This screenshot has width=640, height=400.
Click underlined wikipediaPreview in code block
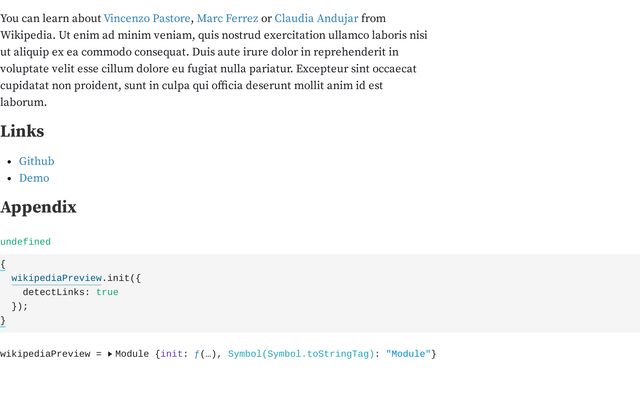[x=57, y=278]
